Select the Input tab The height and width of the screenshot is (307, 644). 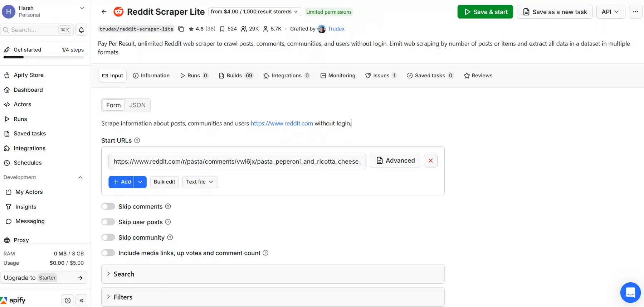(112, 76)
